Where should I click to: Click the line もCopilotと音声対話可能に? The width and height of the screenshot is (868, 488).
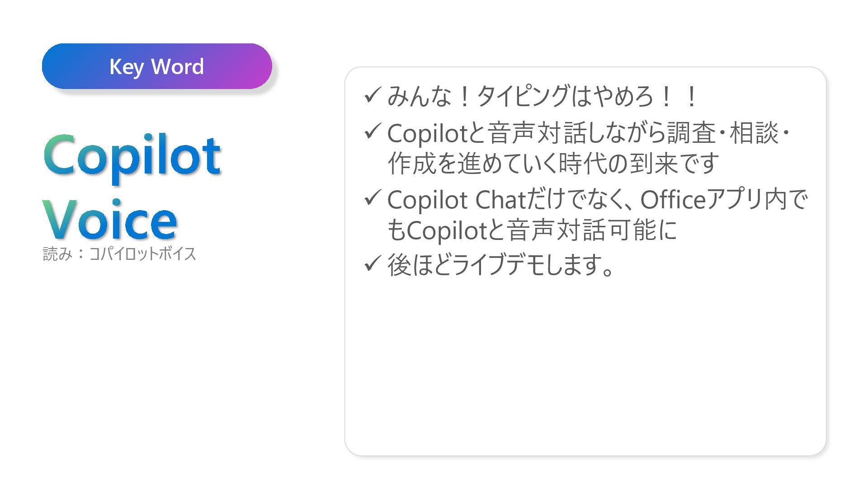click(x=532, y=230)
